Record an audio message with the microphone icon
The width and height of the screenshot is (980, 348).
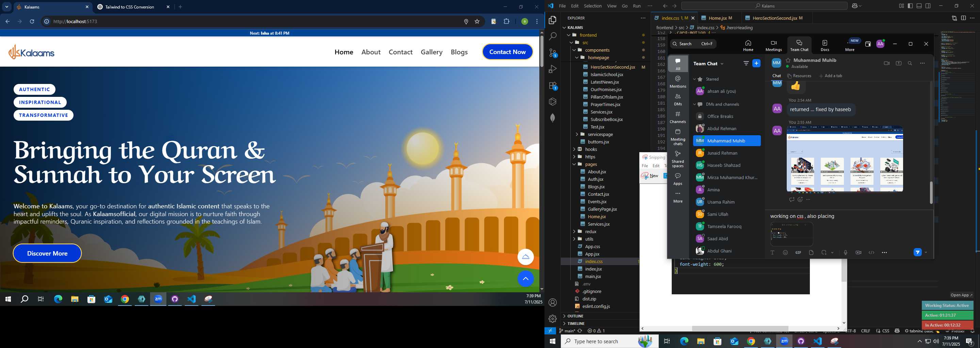click(845, 253)
